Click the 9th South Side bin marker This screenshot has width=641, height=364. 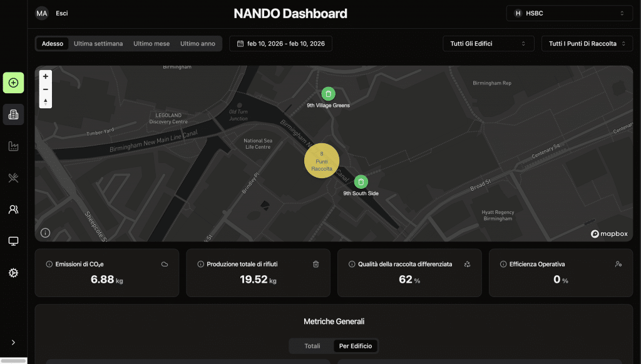361,182
